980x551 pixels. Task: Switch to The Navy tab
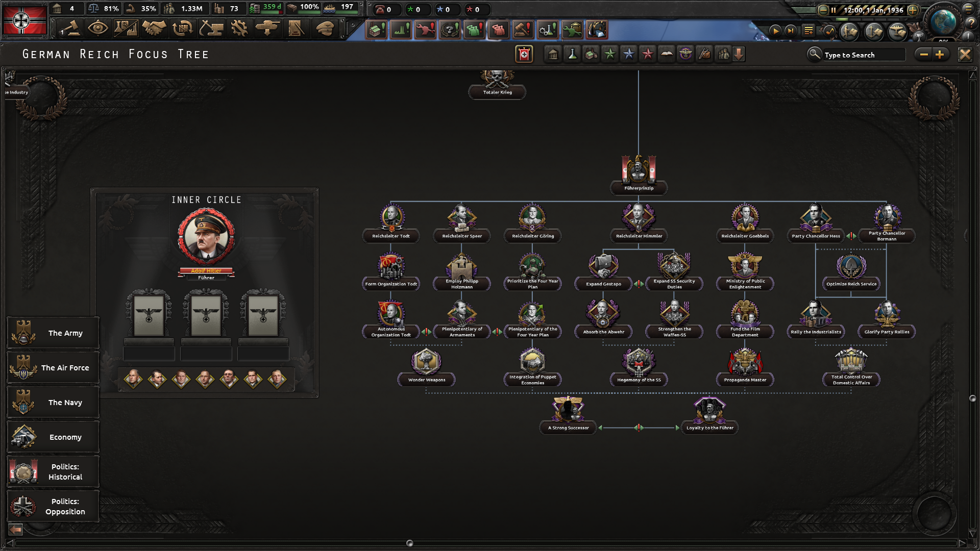tap(53, 403)
